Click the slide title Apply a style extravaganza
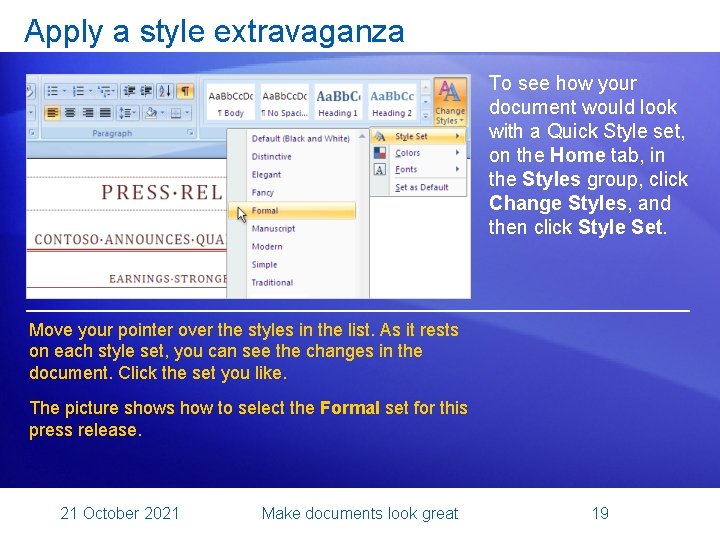The width and height of the screenshot is (720, 540). 214,31
